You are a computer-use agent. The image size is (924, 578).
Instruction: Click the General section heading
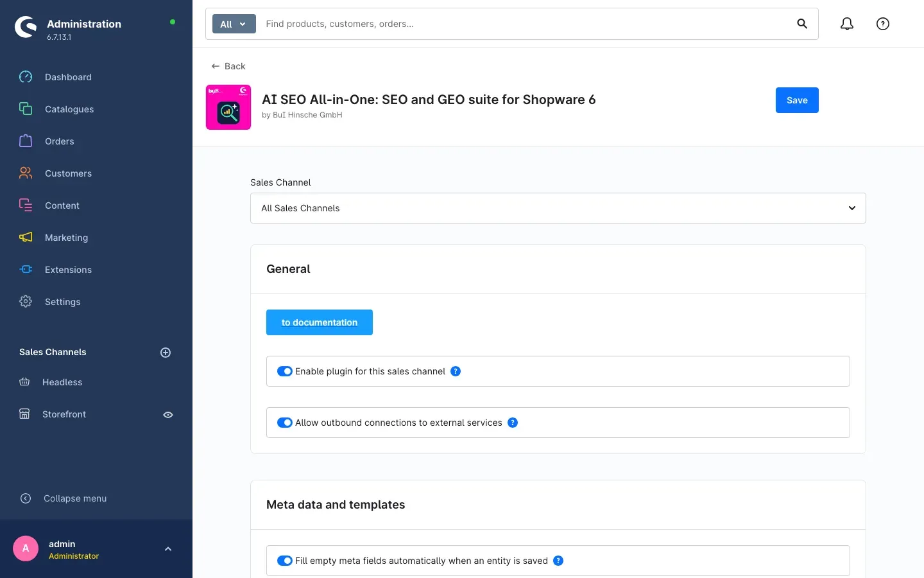click(288, 269)
